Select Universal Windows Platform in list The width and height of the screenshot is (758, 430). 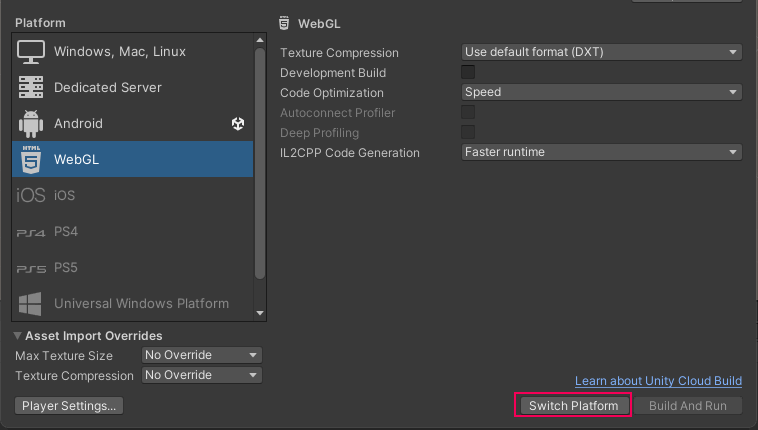(x=132, y=304)
